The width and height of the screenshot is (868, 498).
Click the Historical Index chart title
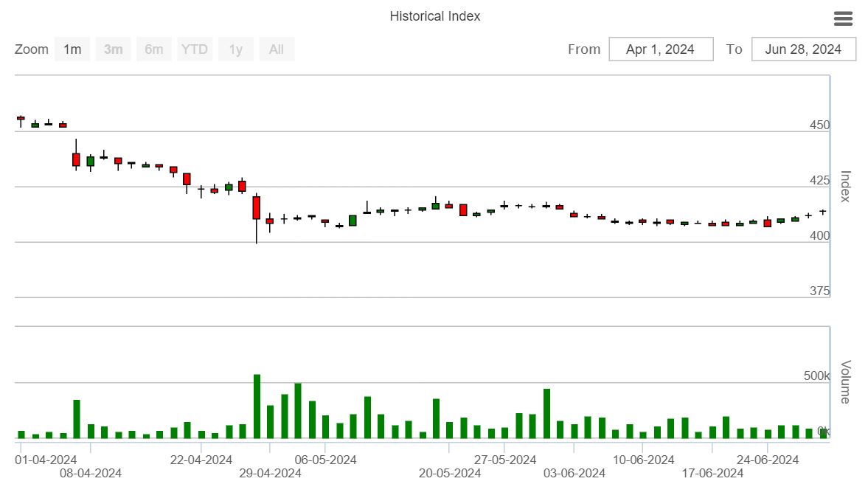pyautogui.click(x=434, y=16)
